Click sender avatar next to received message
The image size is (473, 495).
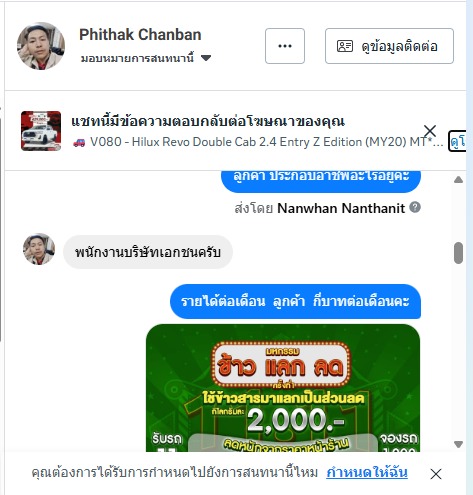pos(39,249)
